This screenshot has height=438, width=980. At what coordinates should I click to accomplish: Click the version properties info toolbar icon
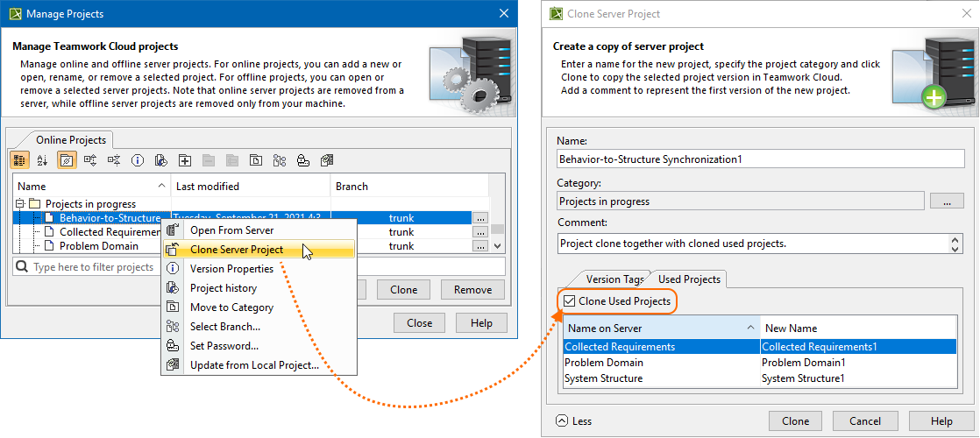[x=138, y=160]
